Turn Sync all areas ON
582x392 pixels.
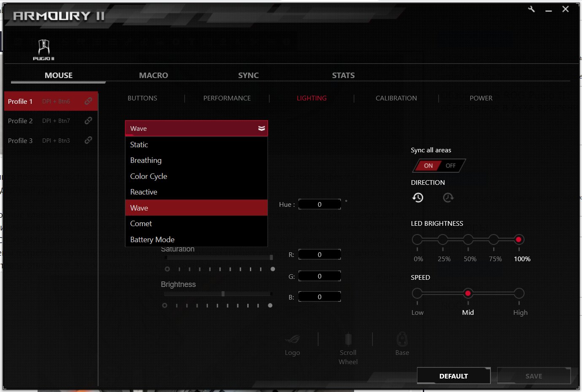tap(428, 166)
